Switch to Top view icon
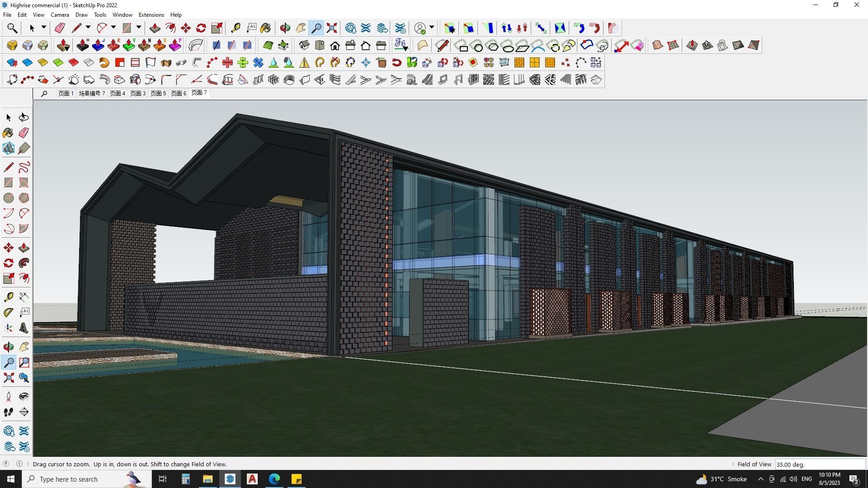868x488 pixels. coord(320,45)
